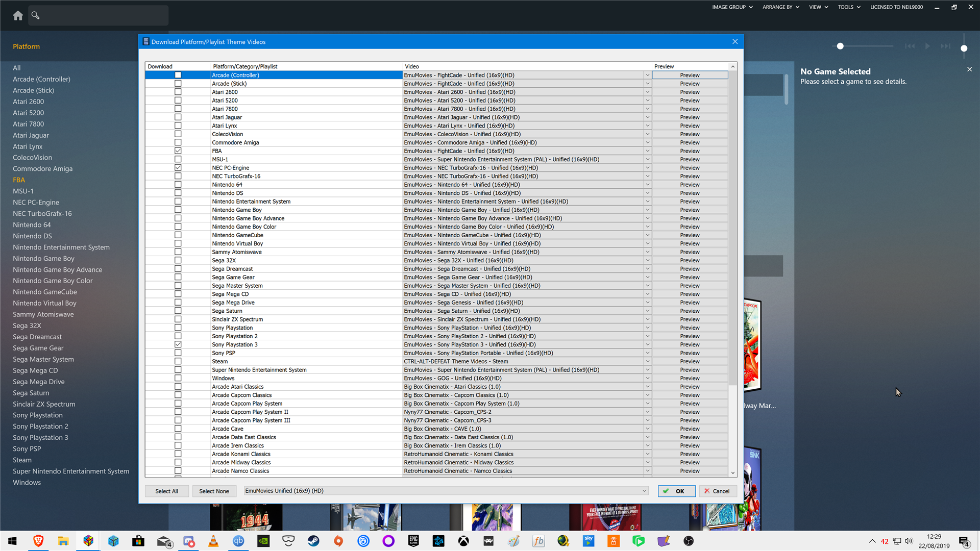Click the dialog list scrollbar down arrow
This screenshot has width=980, height=551.
[x=733, y=473]
